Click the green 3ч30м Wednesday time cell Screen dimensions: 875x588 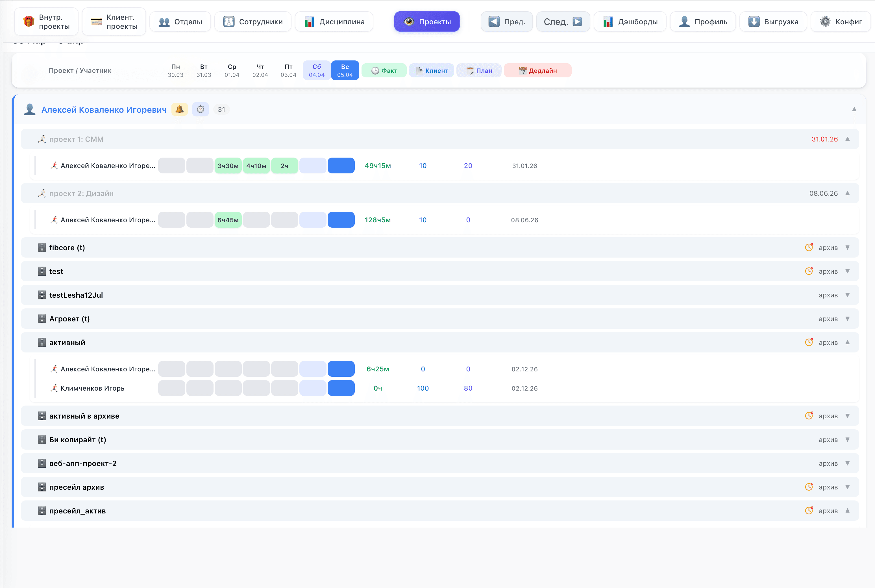point(228,166)
